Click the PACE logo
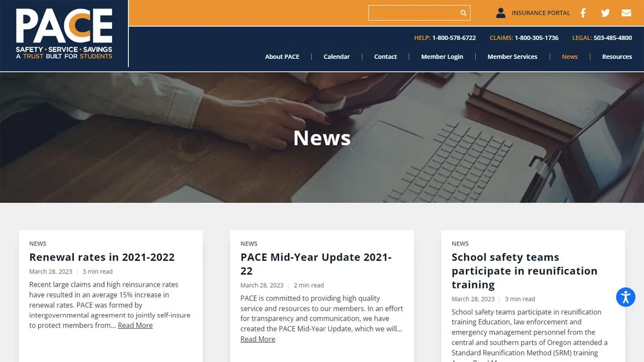 click(64, 34)
